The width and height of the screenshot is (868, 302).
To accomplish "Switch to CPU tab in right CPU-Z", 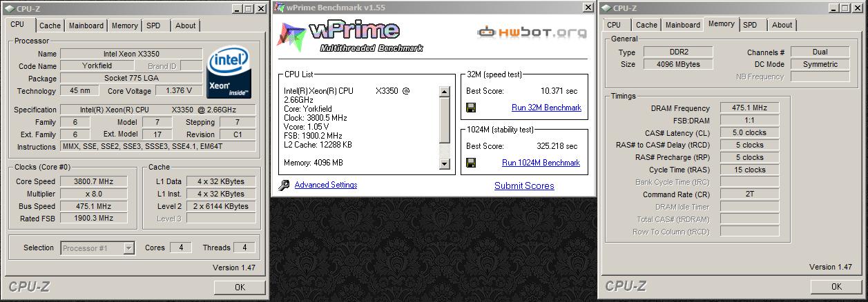I will [x=614, y=25].
